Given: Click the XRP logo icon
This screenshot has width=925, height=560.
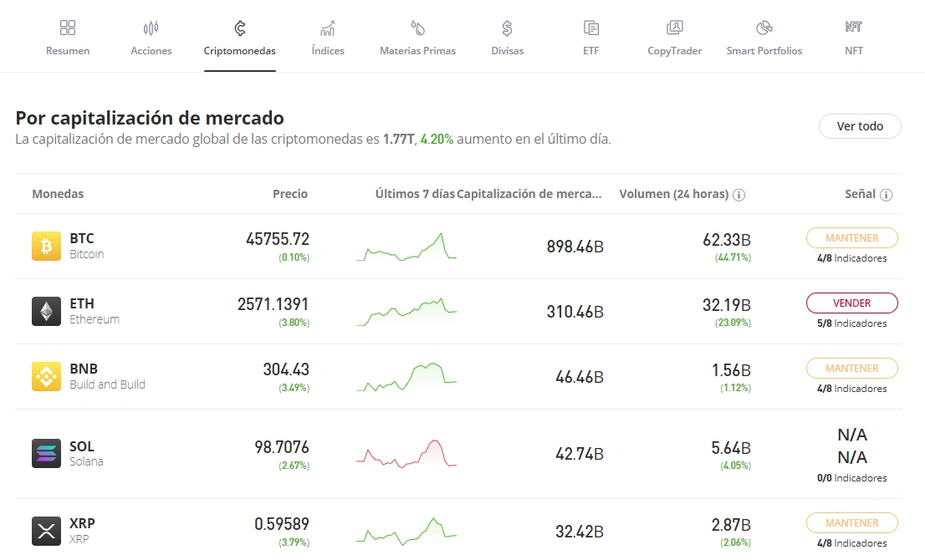Looking at the screenshot, I should coord(46,531).
